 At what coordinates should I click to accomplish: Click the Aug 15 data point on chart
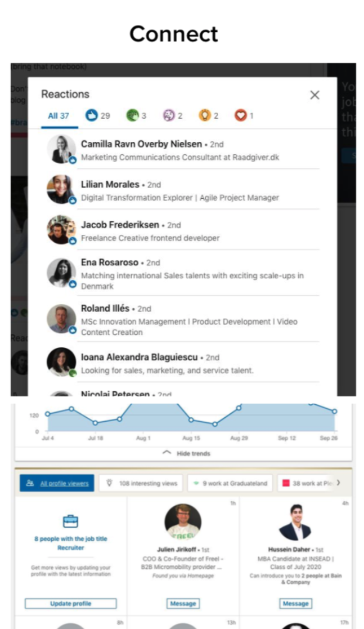pos(191,420)
